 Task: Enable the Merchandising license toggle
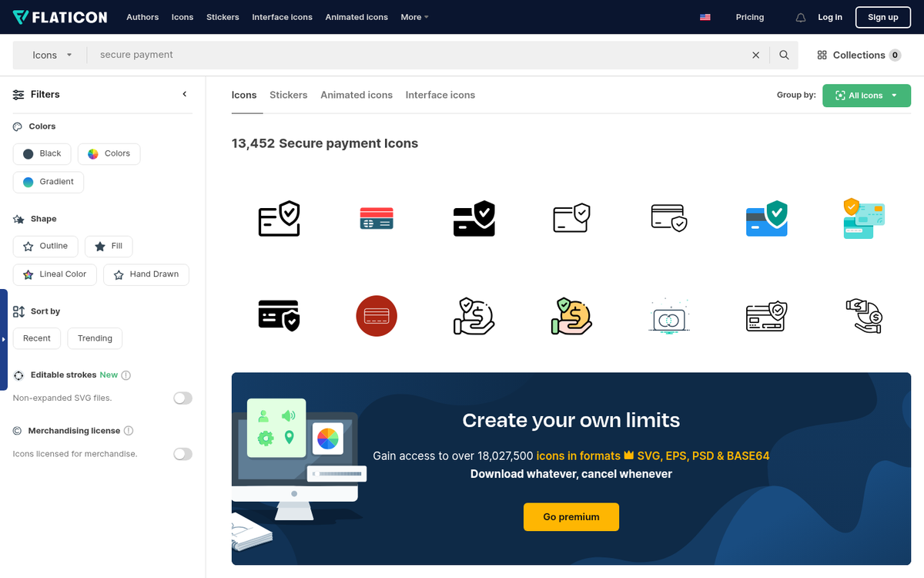pos(182,454)
